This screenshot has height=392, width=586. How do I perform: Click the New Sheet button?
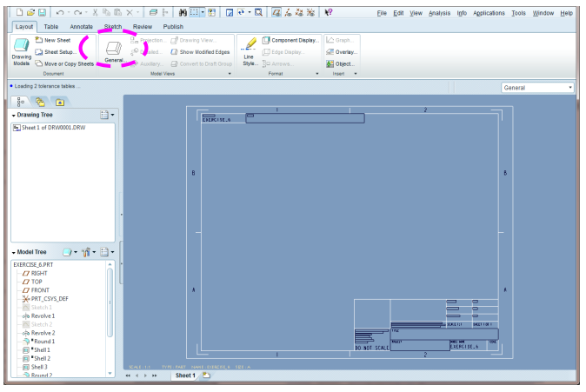point(57,41)
